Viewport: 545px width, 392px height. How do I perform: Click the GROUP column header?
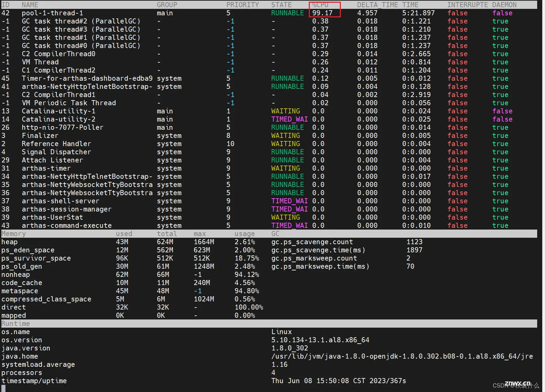pos(167,5)
